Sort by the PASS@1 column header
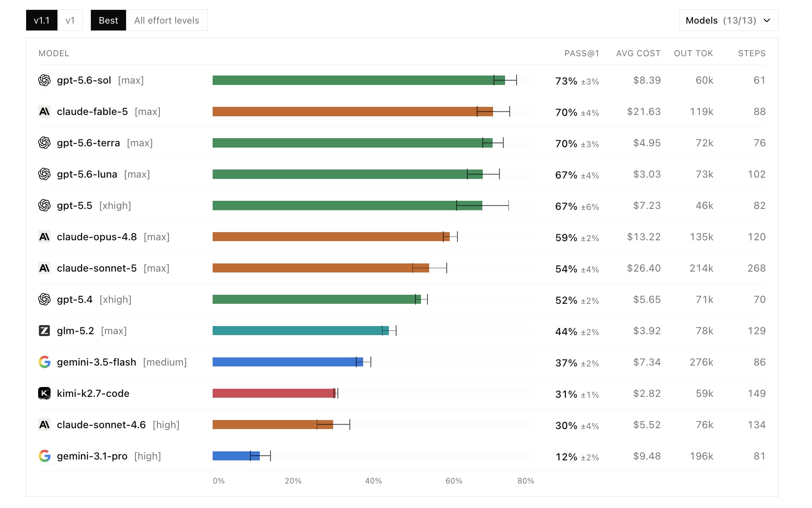This screenshot has width=812, height=508. click(581, 53)
